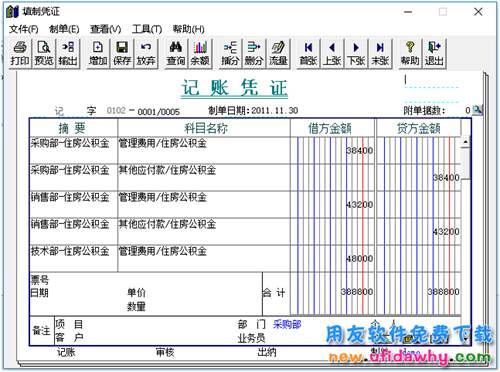
Task: Select first row summary 采购部-住房公积金
Action: 70,143
